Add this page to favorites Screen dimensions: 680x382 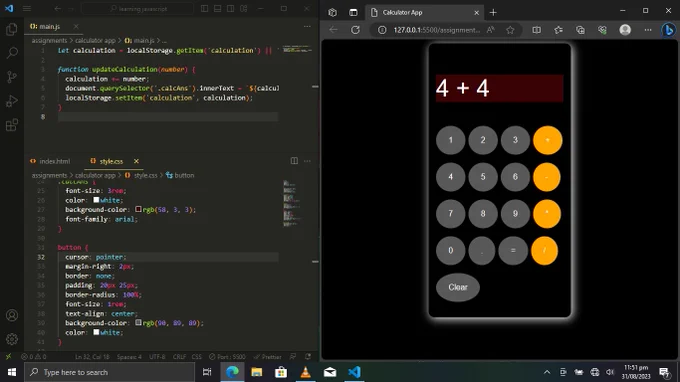tap(510, 30)
